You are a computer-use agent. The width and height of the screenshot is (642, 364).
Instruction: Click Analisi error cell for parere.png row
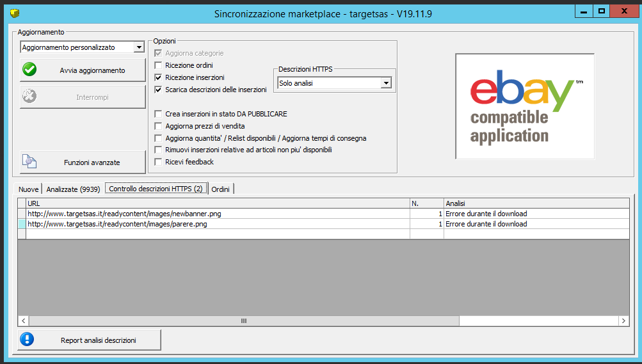(537, 224)
